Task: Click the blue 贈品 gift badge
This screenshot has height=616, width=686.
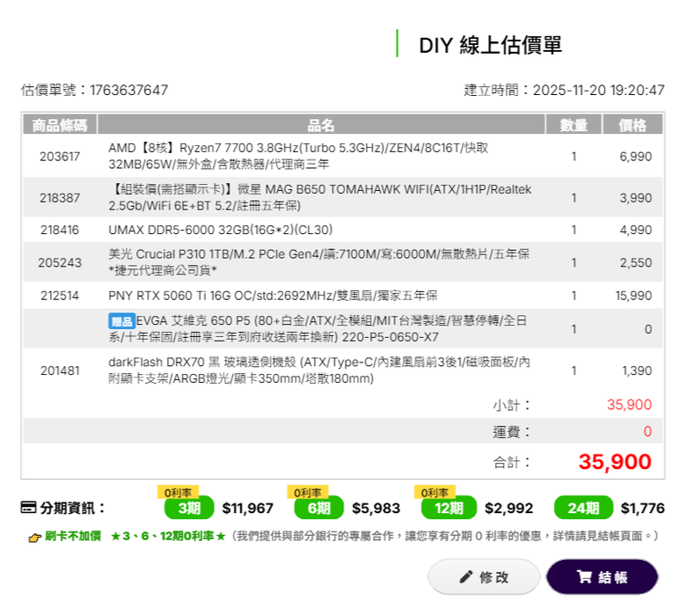Action: (121, 322)
